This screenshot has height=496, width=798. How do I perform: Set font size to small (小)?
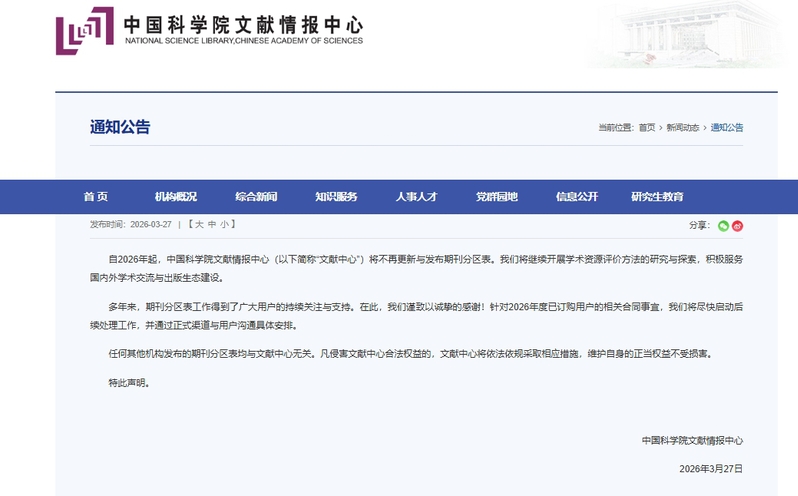click(225, 225)
